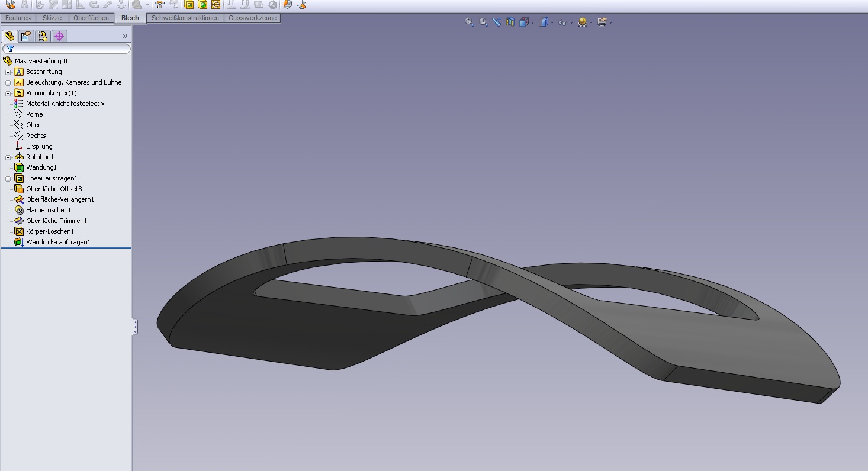Open the Display Style dropdown arrow
This screenshot has height=471, width=868.
click(552, 22)
